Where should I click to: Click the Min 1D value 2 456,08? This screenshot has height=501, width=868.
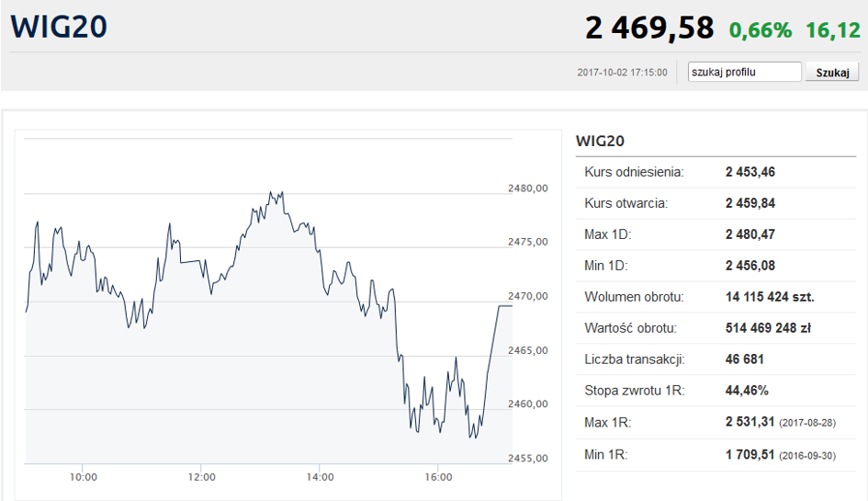pos(750,266)
